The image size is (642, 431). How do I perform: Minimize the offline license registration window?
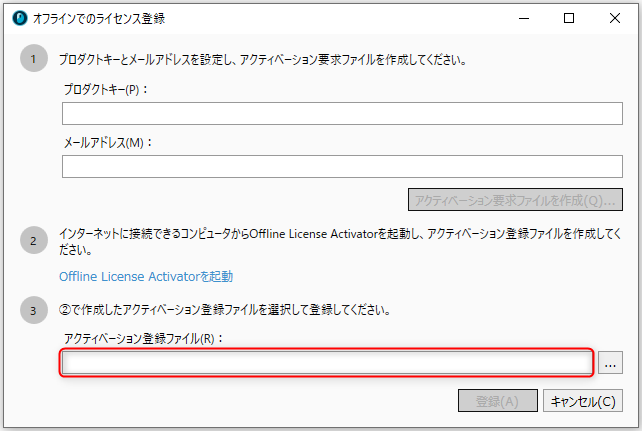[x=524, y=18]
